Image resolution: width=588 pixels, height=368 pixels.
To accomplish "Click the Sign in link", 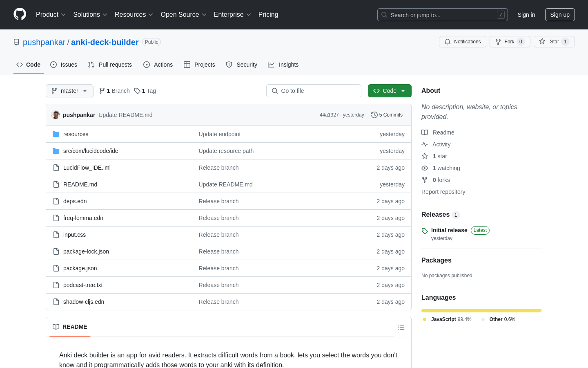I will tap(526, 15).
